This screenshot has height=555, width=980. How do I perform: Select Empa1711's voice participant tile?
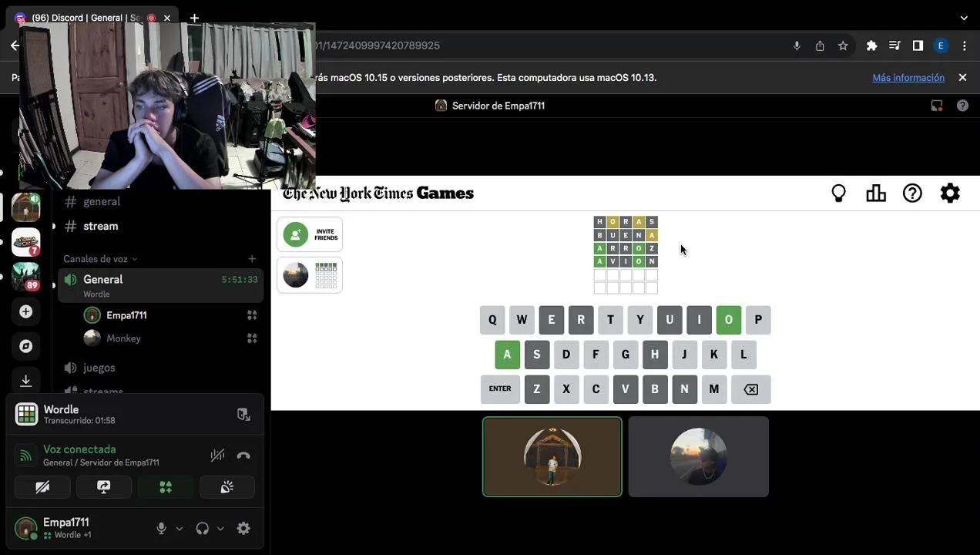coord(552,457)
